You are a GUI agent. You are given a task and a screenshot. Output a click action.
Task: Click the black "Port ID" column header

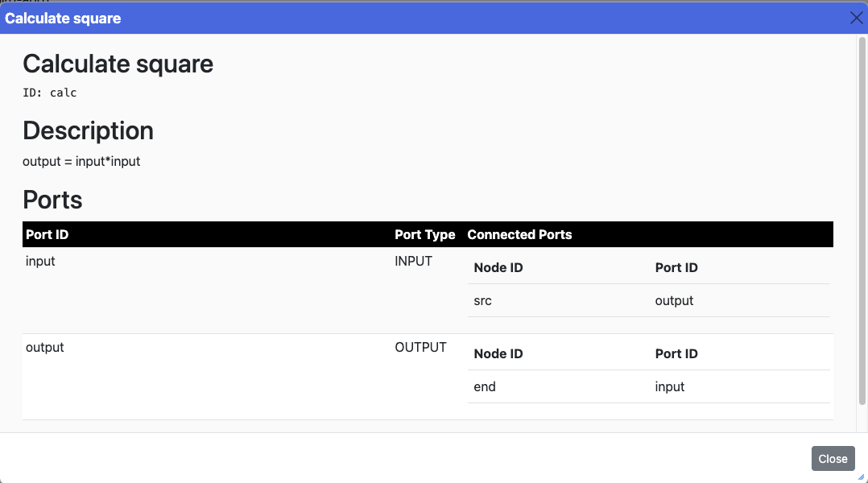pos(48,234)
